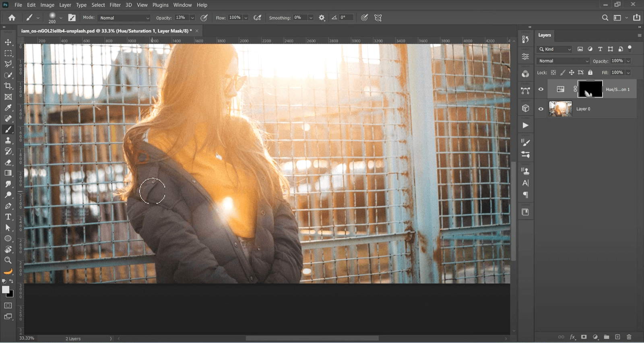
Task: Open the 3D panel cube icon
Action: pos(525,108)
